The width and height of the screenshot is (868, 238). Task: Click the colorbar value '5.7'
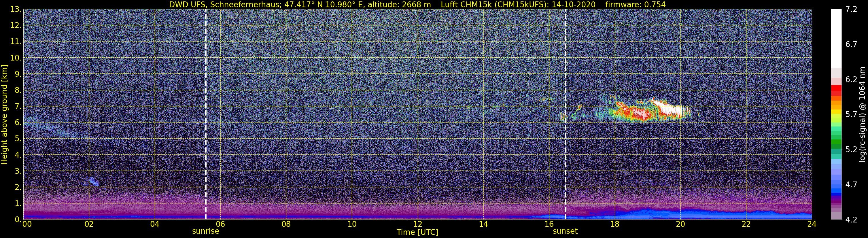pyautogui.click(x=851, y=115)
